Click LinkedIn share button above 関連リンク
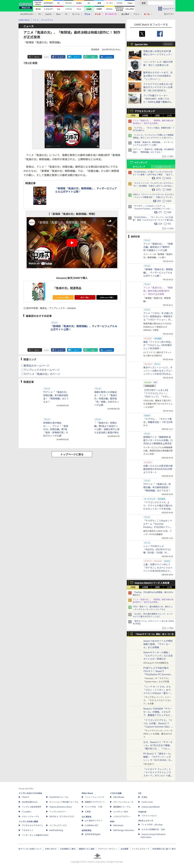The width and height of the screenshot is (194, 868). click(106, 350)
